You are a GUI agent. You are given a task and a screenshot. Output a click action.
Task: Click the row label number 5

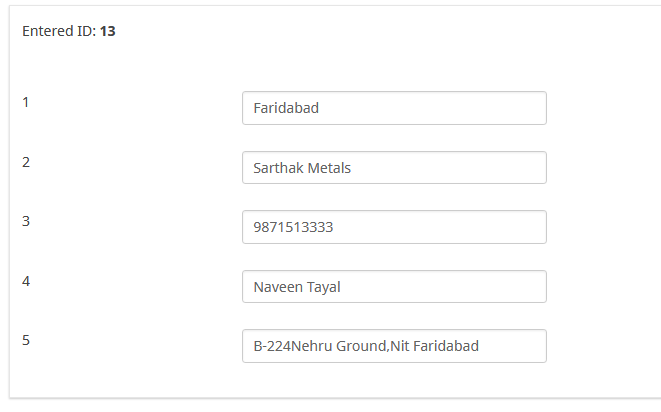[26, 340]
